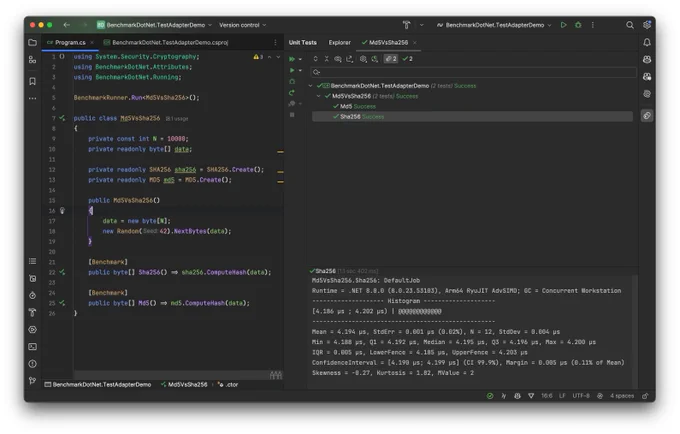Switch to the Program.cs editor tab
The image size is (680, 434).
[70, 42]
